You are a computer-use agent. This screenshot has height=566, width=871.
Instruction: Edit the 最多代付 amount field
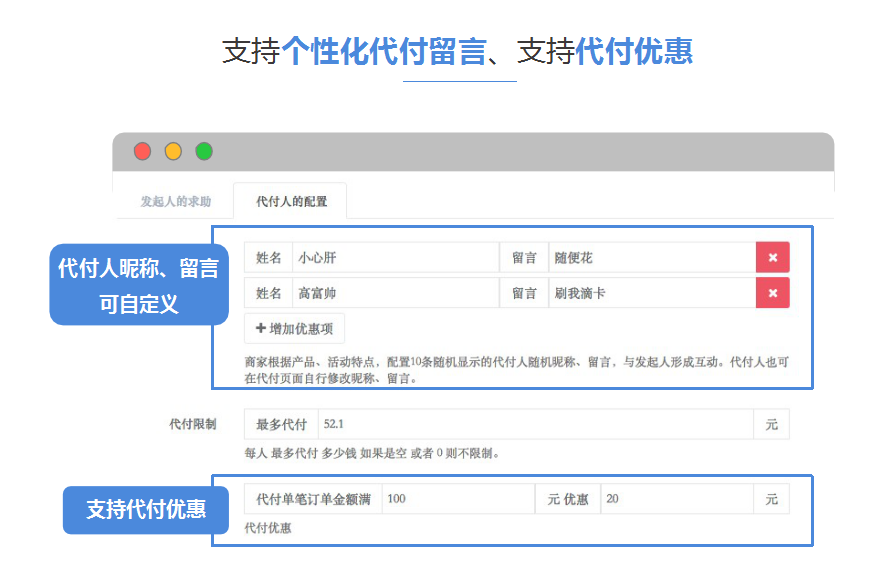pos(535,424)
